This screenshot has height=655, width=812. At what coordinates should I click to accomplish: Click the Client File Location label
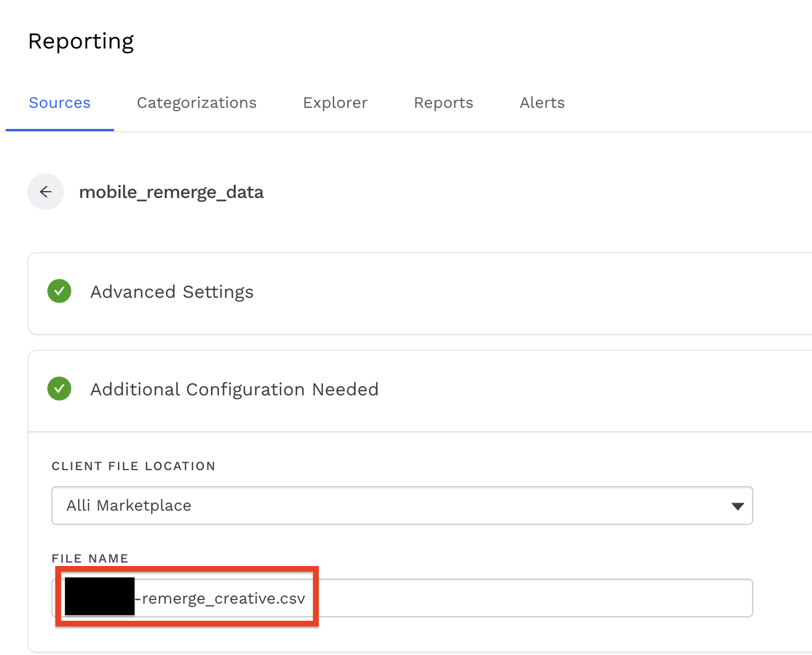pyautogui.click(x=133, y=466)
